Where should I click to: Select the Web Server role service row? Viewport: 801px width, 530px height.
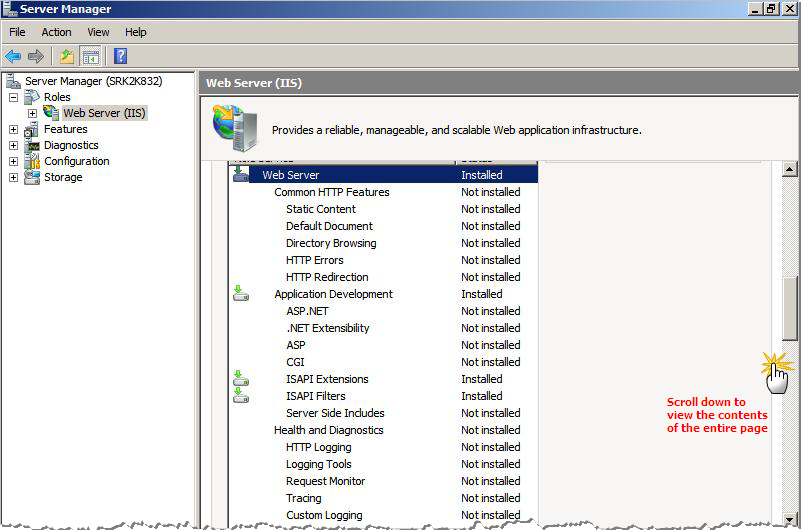pyautogui.click(x=291, y=175)
